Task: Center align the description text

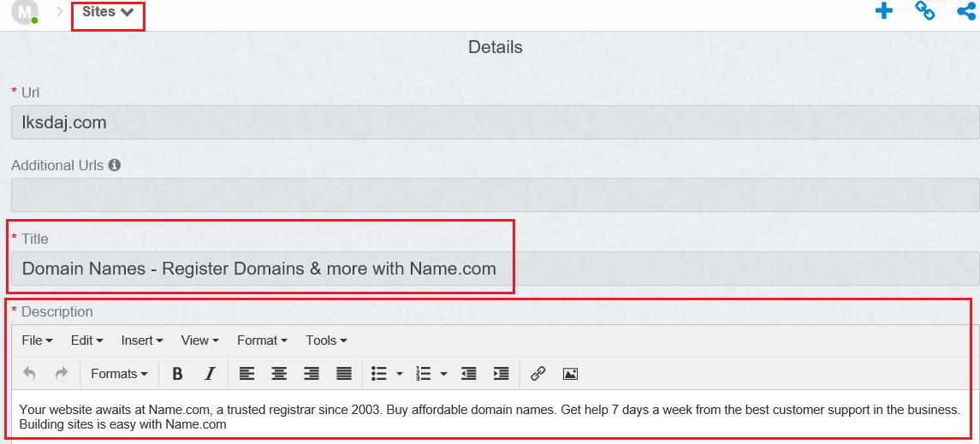Action: 279,374
